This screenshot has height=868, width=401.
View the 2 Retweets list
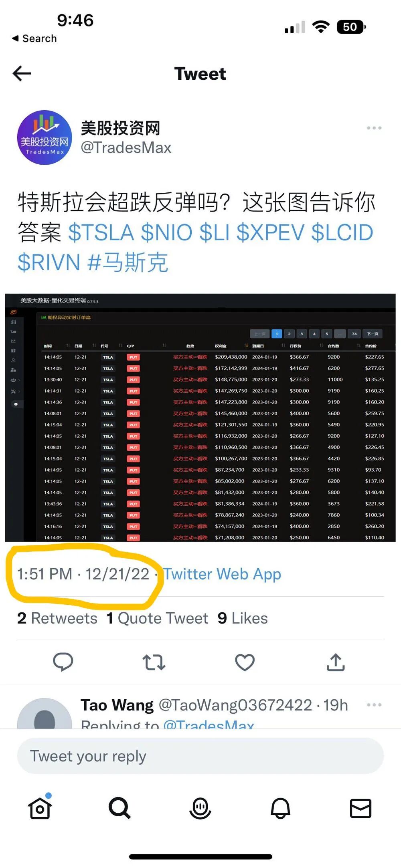tap(57, 618)
